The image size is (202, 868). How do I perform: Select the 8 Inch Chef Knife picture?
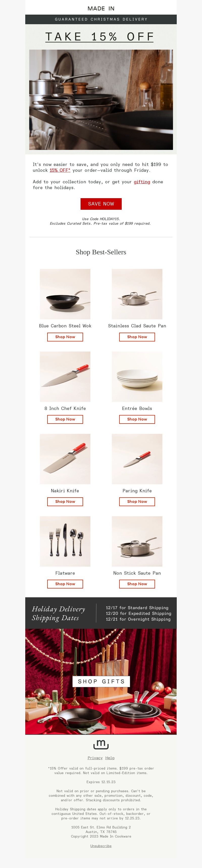65,376
